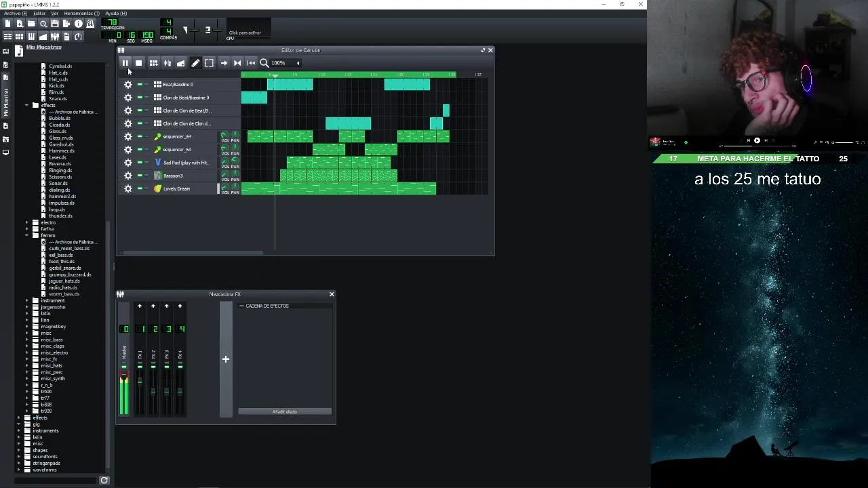The width and height of the screenshot is (868, 488).
Task: Open an existing project folder icon
Action: point(31,24)
